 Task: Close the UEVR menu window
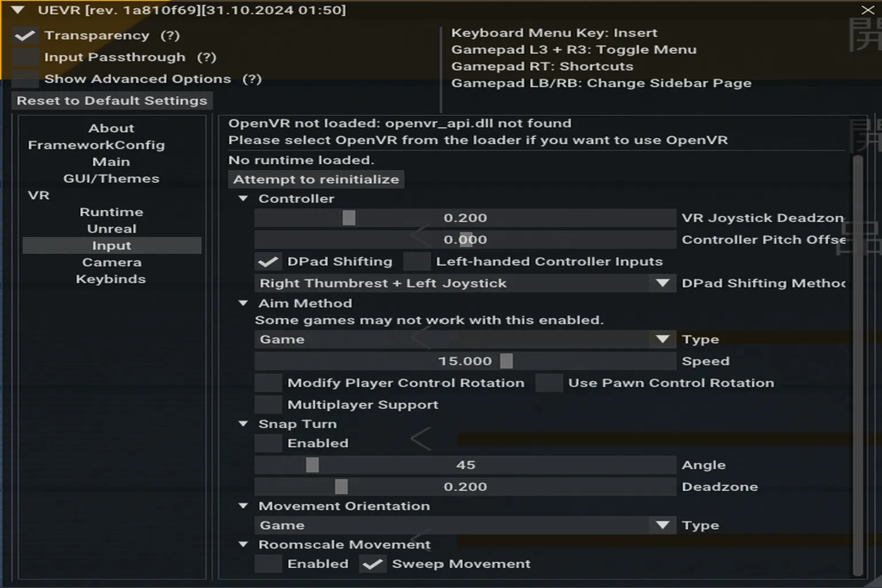tap(868, 10)
